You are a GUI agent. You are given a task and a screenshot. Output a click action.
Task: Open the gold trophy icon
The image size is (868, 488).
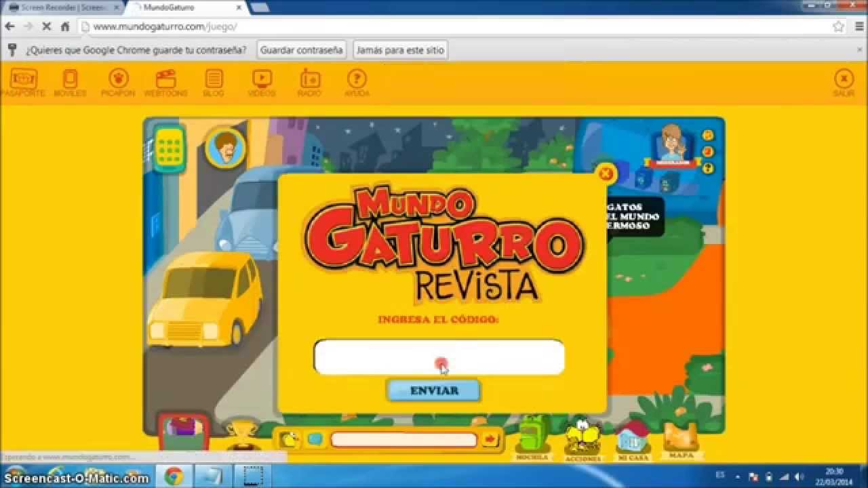[241, 432]
